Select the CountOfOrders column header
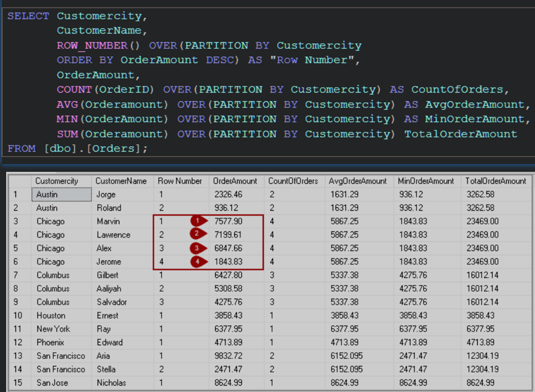The image size is (535, 392). (x=295, y=181)
